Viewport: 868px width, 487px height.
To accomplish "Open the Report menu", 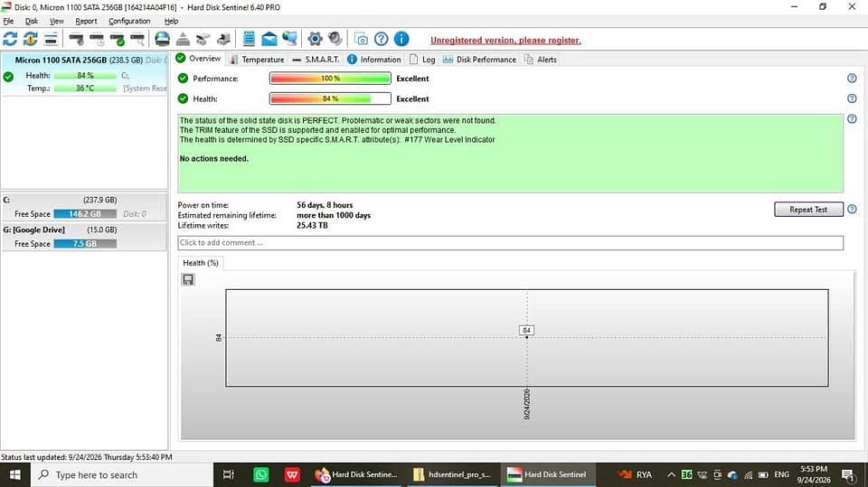I will point(86,21).
